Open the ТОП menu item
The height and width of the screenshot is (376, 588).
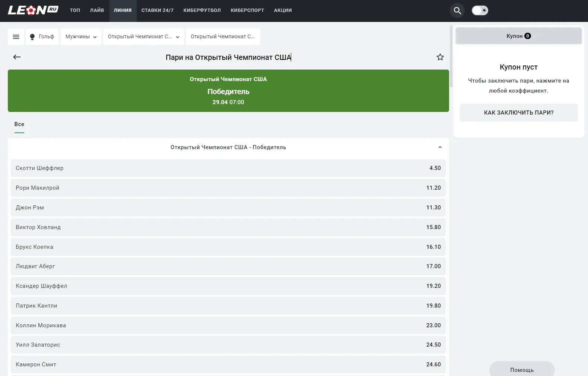75,10
